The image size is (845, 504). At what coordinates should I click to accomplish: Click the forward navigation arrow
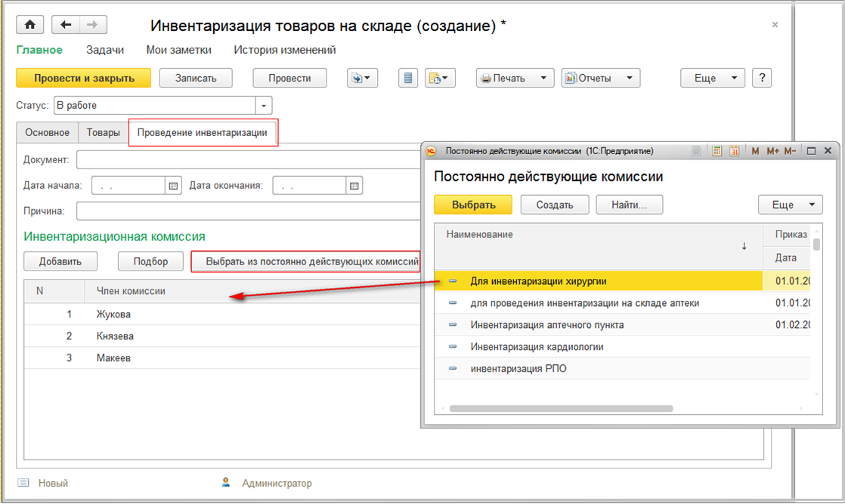tap(91, 24)
